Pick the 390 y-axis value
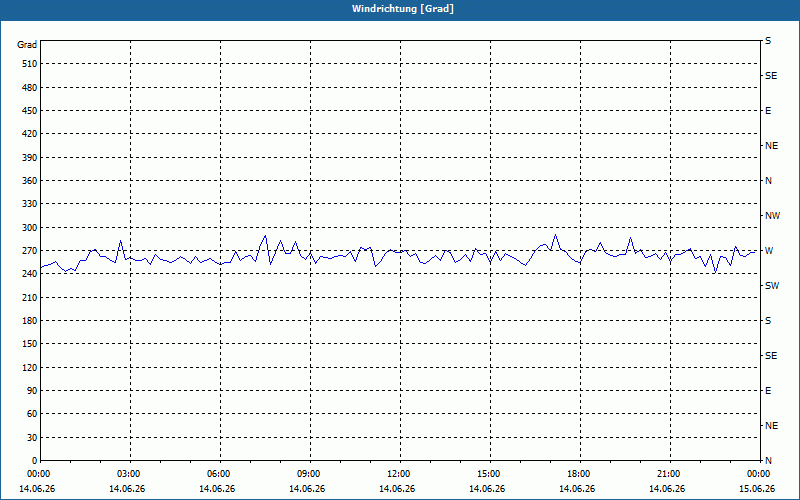Viewport: 800px width, 500px height. [30, 158]
